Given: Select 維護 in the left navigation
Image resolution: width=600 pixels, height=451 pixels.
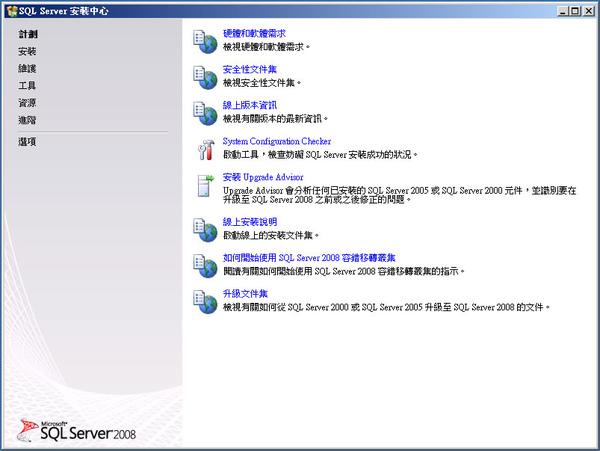Looking at the screenshot, I should [27, 68].
